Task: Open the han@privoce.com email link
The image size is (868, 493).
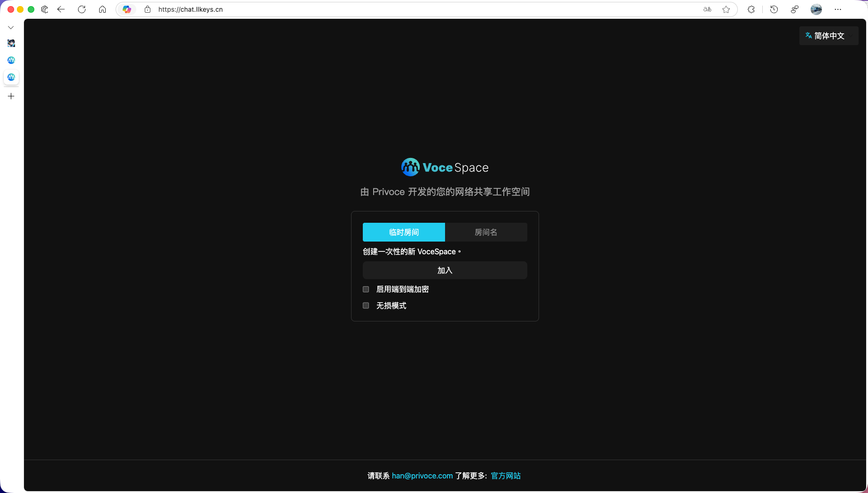Action: (x=422, y=476)
